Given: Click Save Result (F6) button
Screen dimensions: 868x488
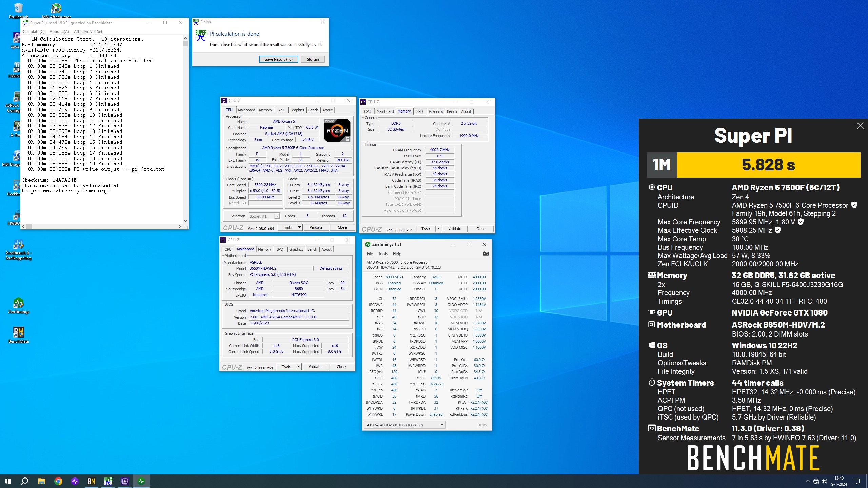Looking at the screenshot, I should tap(278, 59).
